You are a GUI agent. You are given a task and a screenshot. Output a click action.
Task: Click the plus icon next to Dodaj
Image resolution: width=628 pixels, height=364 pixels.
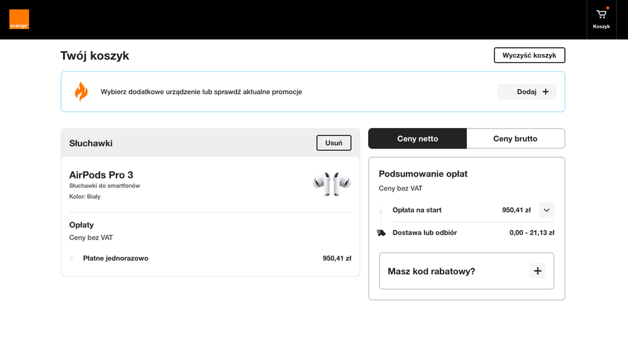(546, 92)
